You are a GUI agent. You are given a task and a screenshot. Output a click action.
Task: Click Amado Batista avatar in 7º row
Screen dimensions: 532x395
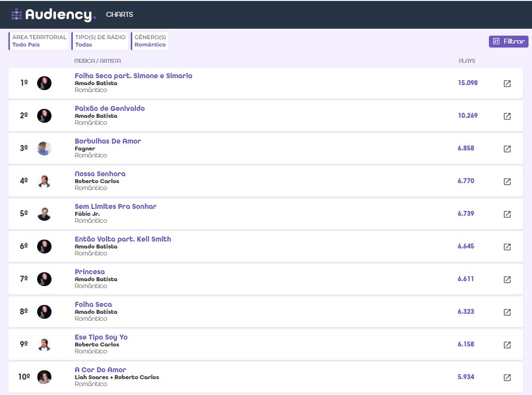[x=44, y=279]
